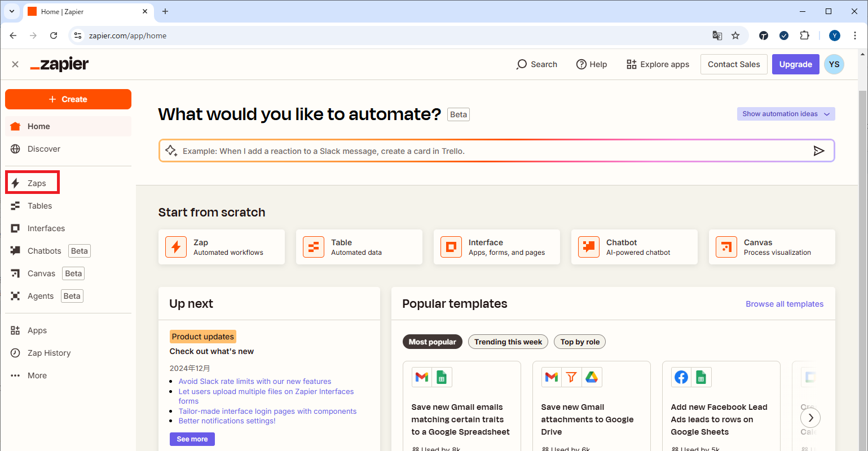Go to Discover page

pyautogui.click(x=44, y=149)
